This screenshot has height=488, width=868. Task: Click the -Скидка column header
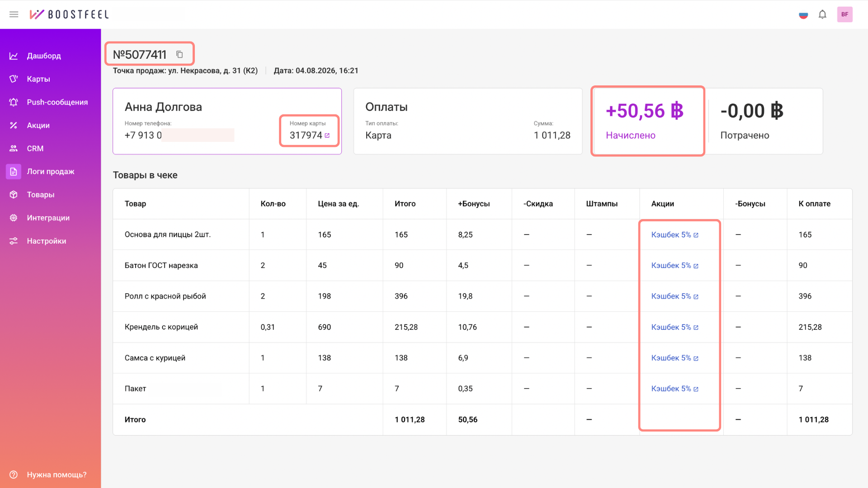[x=538, y=204]
